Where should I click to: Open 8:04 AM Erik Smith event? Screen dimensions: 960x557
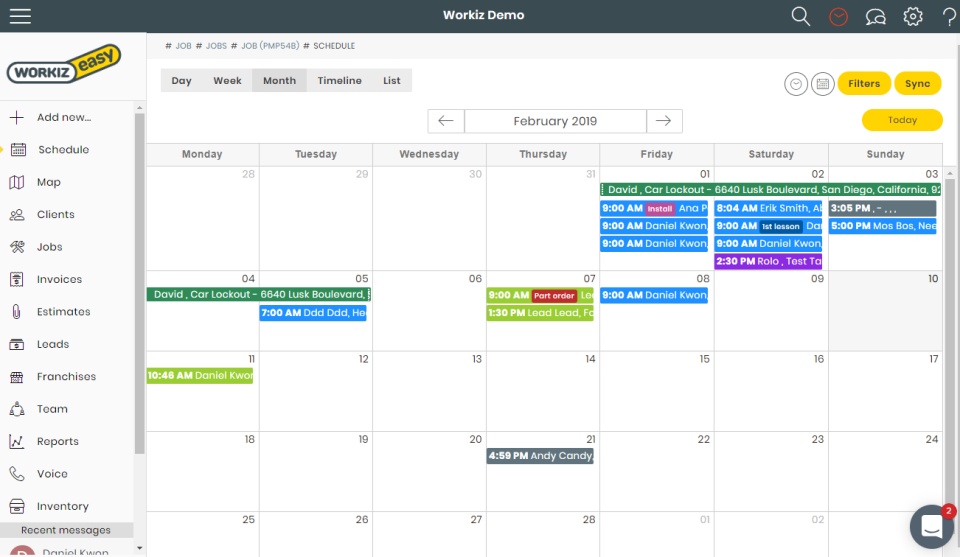tap(768, 208)
